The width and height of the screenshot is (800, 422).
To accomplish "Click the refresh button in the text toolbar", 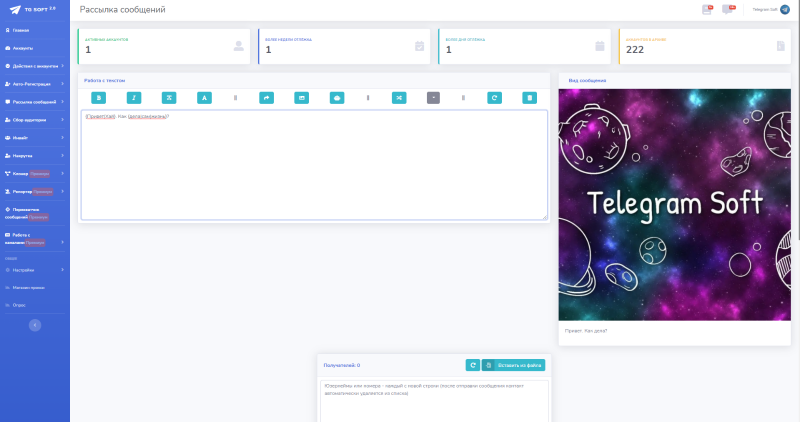I will (x=494, y=98).
